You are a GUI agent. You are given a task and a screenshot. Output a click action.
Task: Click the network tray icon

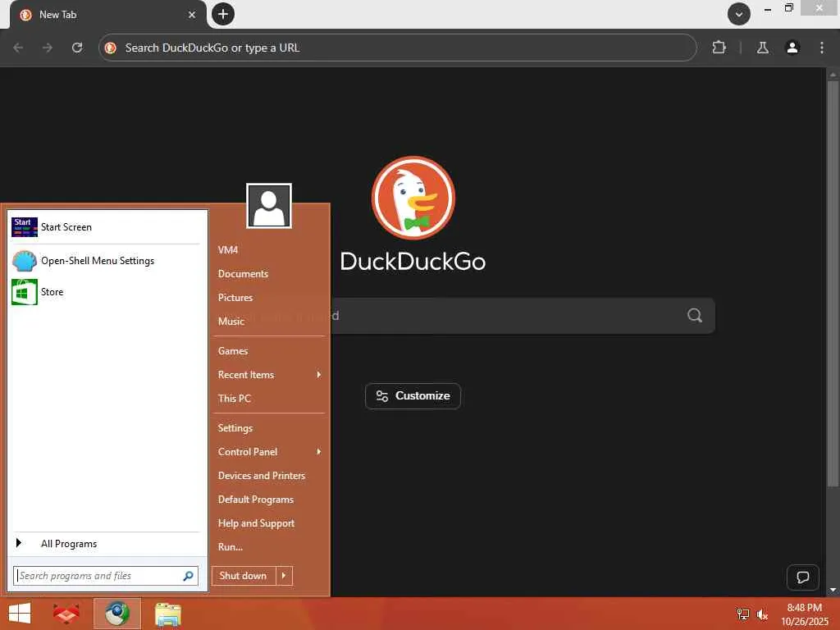pyautogui.click(x=742, y=614)
